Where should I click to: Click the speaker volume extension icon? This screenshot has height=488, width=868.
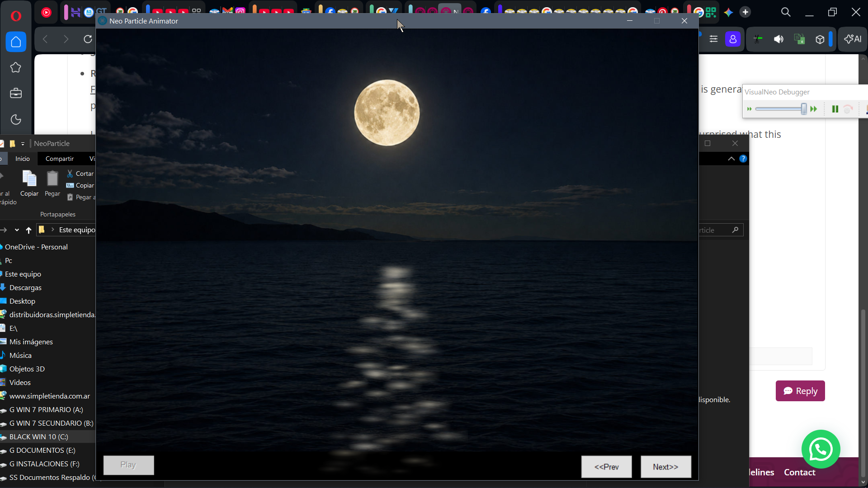(778, 39)
